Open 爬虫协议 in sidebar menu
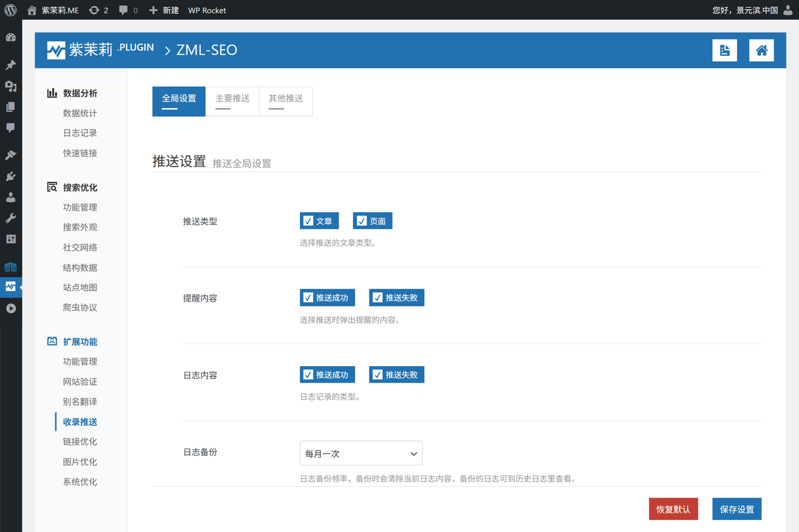 [80, 307]
